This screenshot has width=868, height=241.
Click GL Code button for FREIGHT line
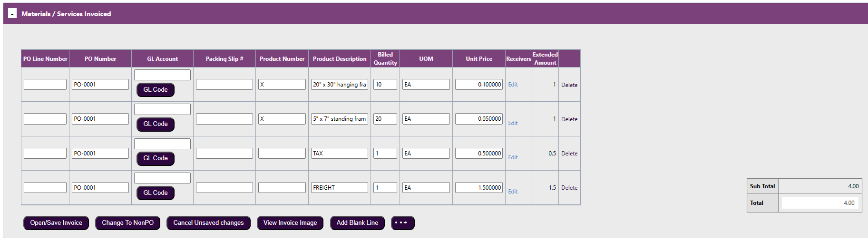click(156, 193)
